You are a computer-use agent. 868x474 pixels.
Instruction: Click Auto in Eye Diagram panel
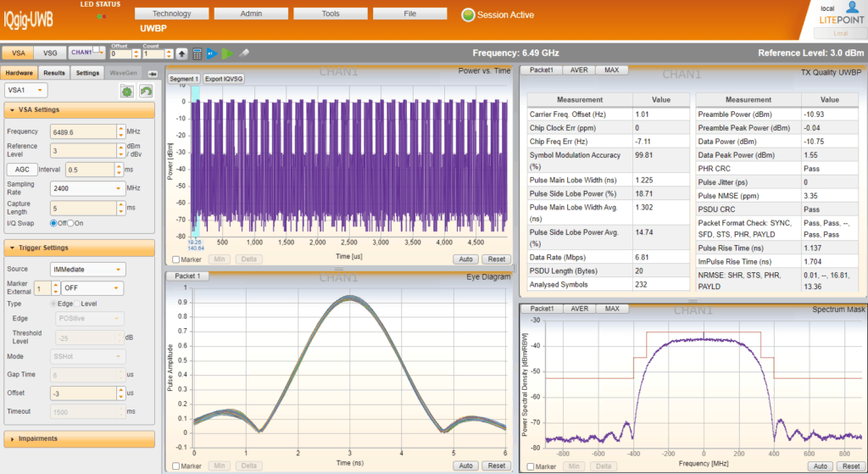point(466,466)
